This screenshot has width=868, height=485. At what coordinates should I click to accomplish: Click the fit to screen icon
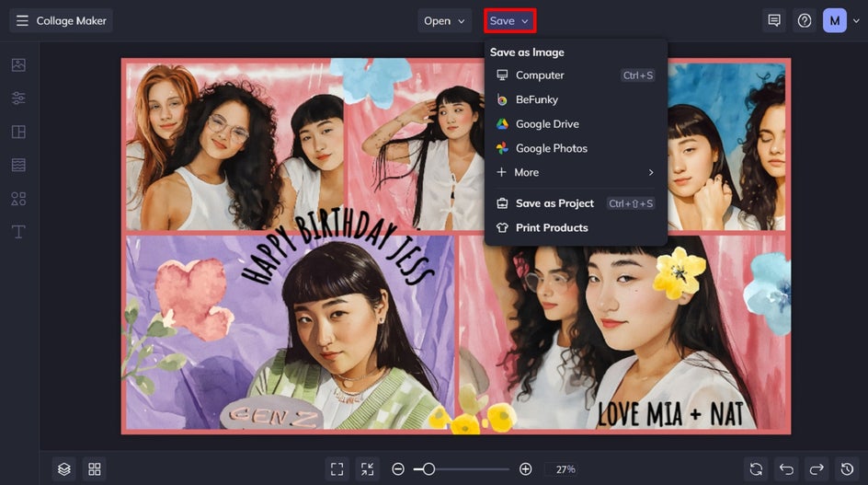pyautogui.click(x=337, y=469)
